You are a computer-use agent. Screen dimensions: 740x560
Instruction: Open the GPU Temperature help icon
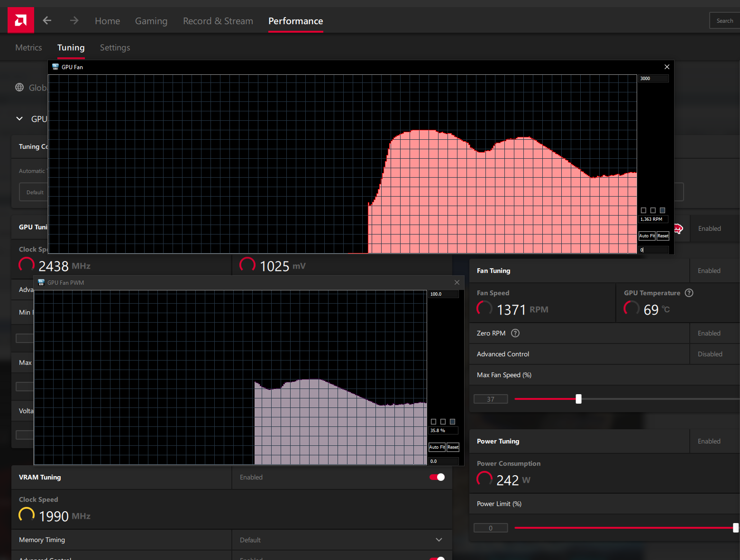click(689, 293)
